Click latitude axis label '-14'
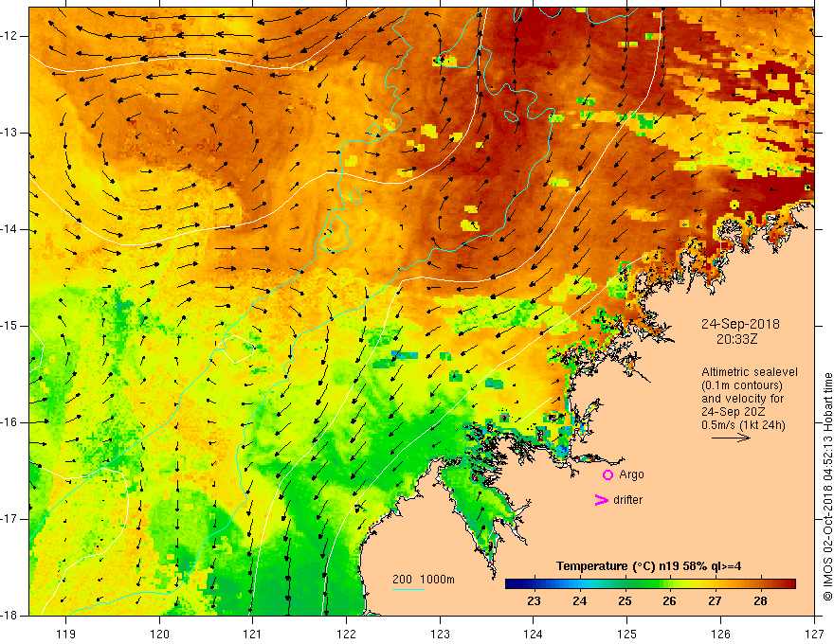Image resolution: width=834 pixels, height=644 pixels. (9, 229)
